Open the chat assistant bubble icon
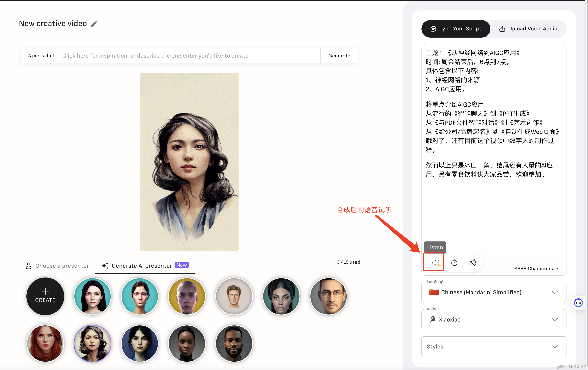The height and width of the screenshot is (370, 588). 578,303
